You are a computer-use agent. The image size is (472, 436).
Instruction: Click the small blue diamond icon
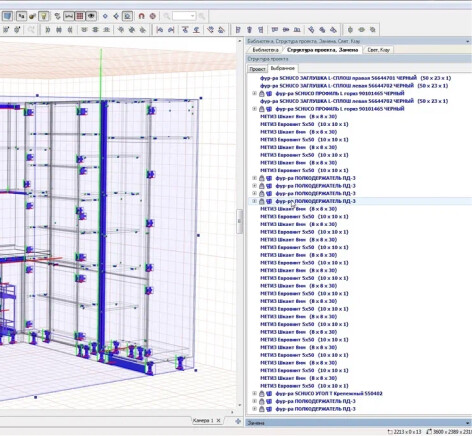click(x=105, y=16)
